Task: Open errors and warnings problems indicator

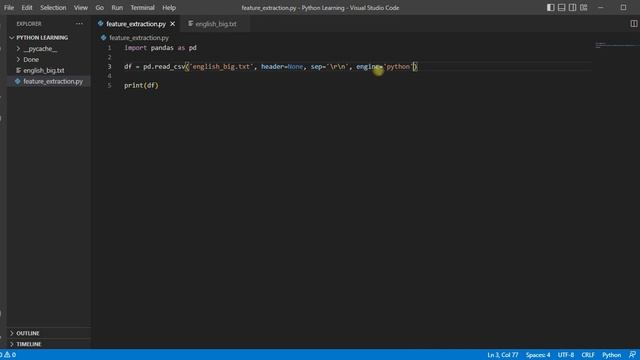Action: (x=9, y=355)
